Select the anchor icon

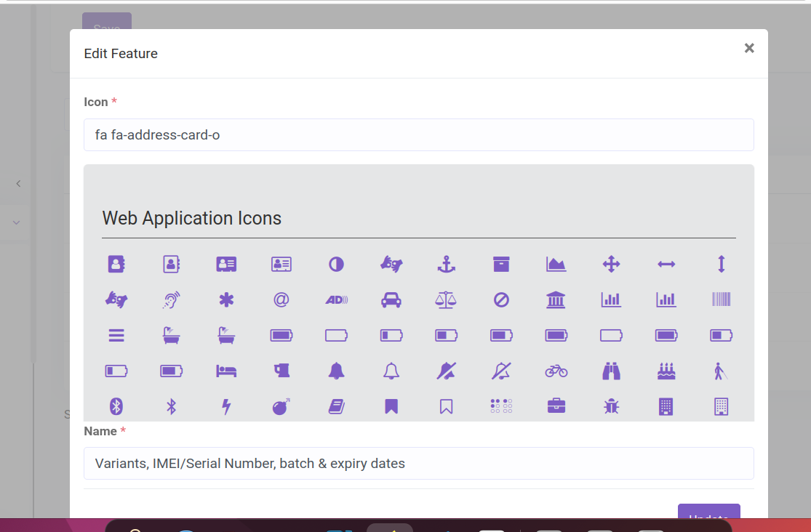[446, 265]
